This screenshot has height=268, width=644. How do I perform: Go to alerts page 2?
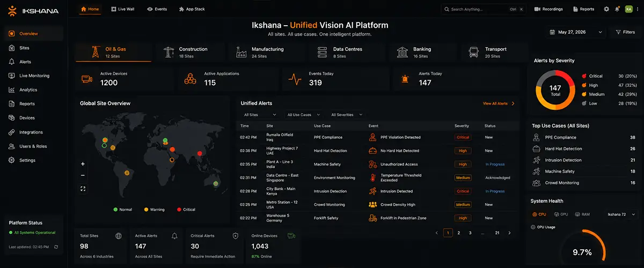coord(458,233)
